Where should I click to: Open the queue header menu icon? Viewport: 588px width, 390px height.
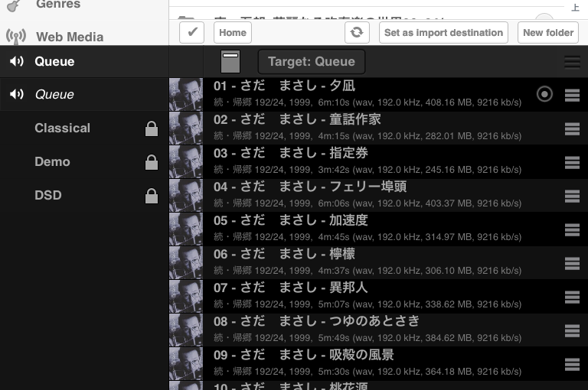click(572, 62)
